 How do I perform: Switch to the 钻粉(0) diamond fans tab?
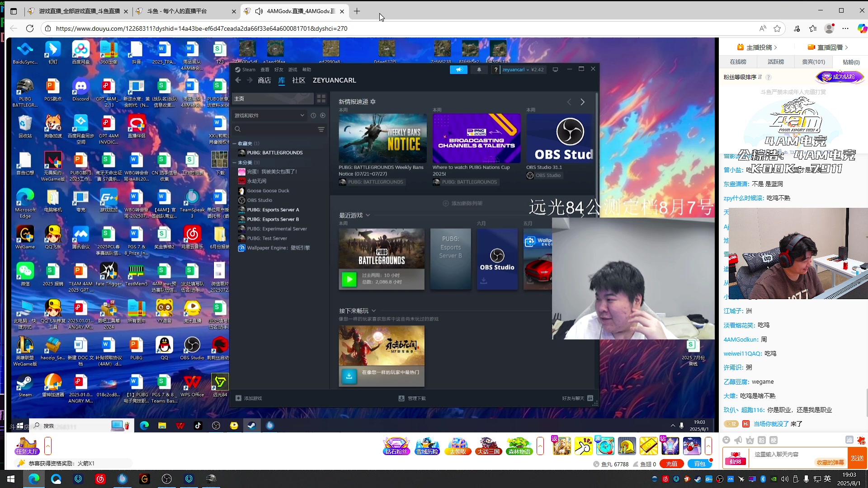pyautogui.click(x=851, y=62)
